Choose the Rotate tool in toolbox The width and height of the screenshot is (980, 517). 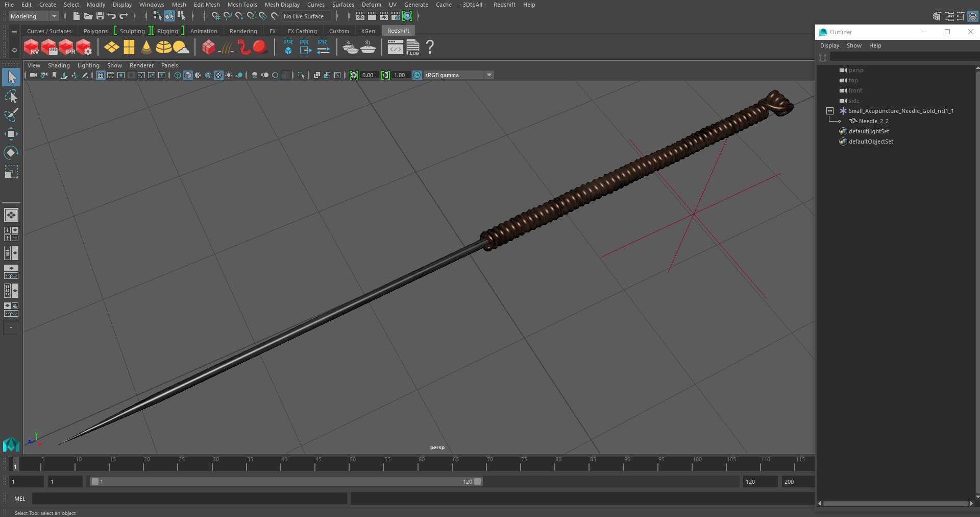11,153
